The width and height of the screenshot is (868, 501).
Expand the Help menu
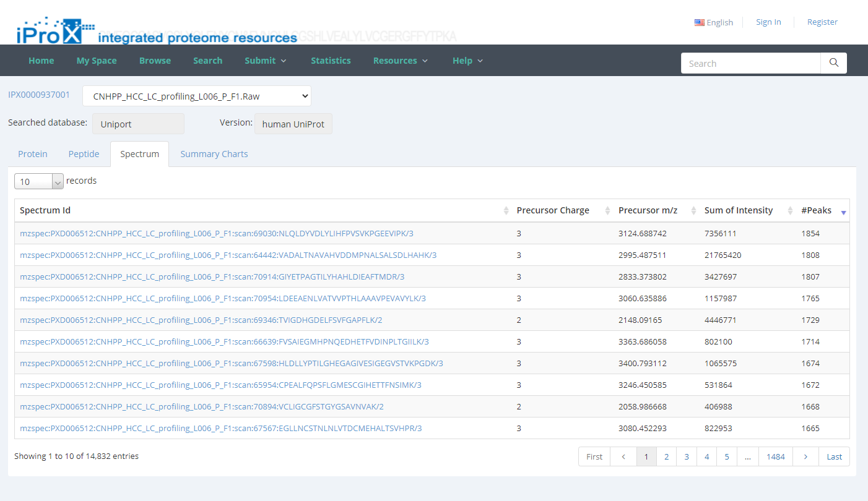pos(467,61)
